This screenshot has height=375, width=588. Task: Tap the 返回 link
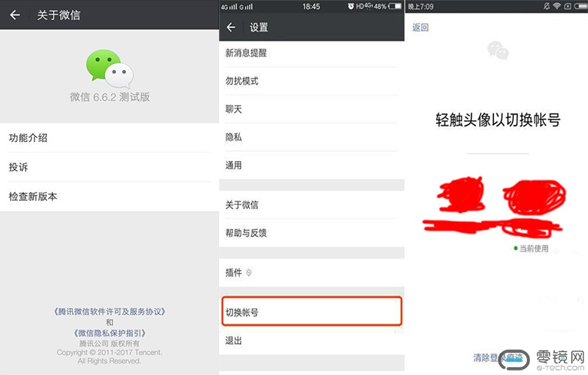[420, 27]
